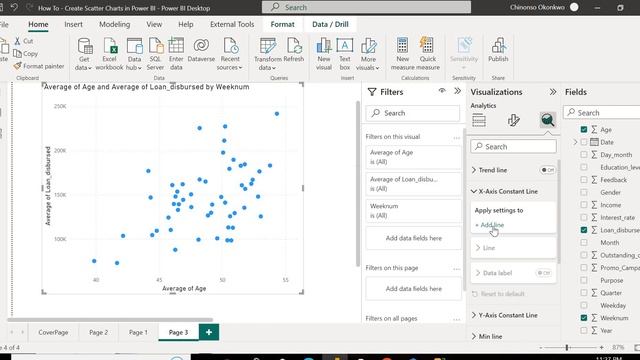The image size is (640, 360).
Task: Import an Excel workbook
Action: (109, 54)
